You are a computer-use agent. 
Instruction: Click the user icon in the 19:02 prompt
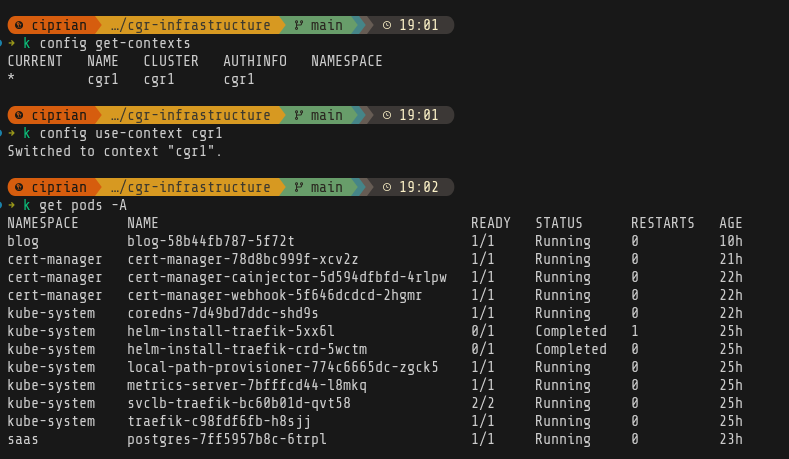[x=19, y=187]
